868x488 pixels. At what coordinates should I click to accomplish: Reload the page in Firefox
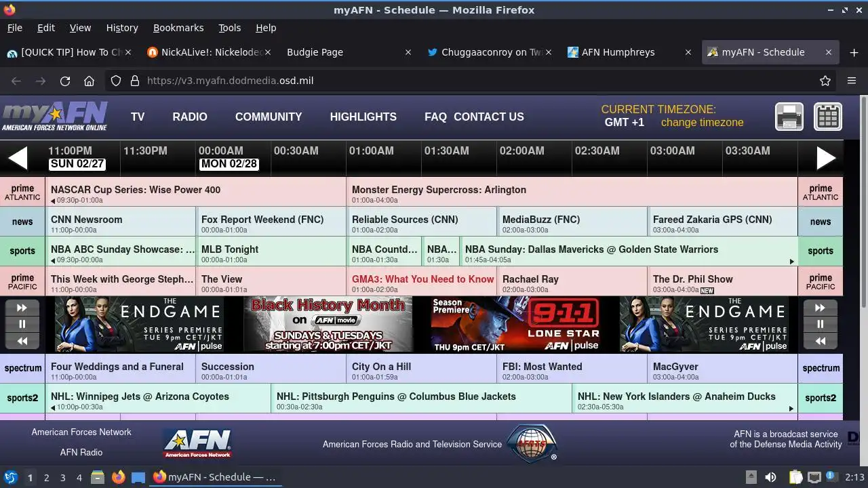click(65, 81)
